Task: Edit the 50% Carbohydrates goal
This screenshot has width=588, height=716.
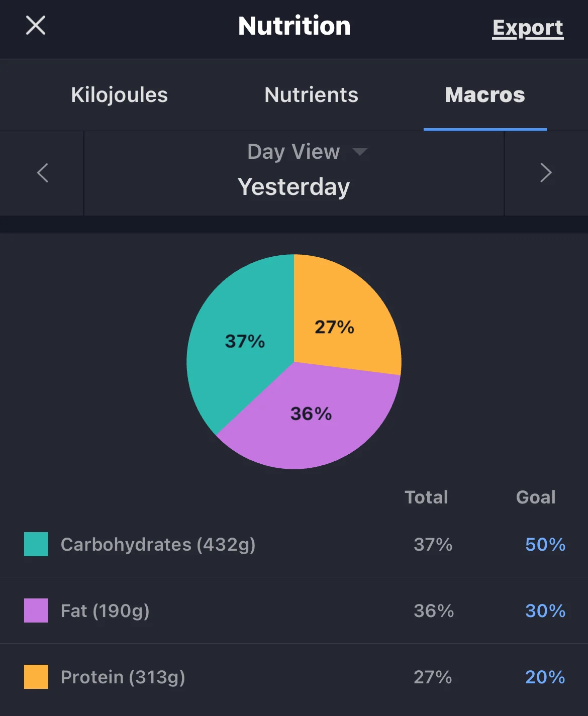Action: pyautogui.click(x=545, y=544)
